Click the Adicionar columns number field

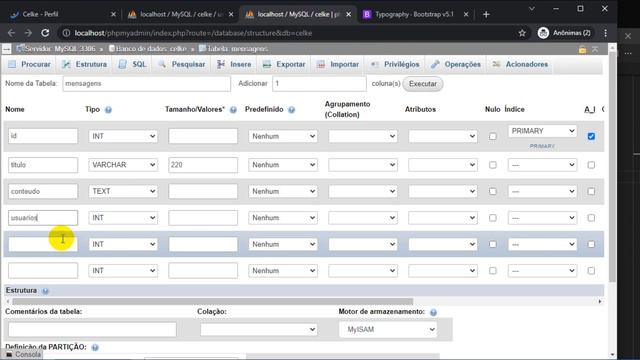319,84
